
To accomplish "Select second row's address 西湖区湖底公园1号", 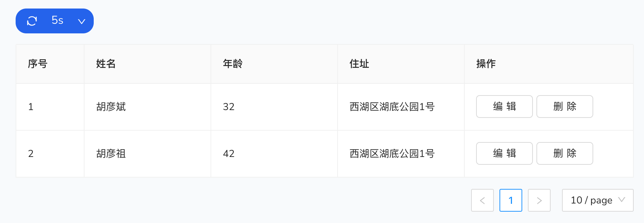I will (x=392, y=153).
